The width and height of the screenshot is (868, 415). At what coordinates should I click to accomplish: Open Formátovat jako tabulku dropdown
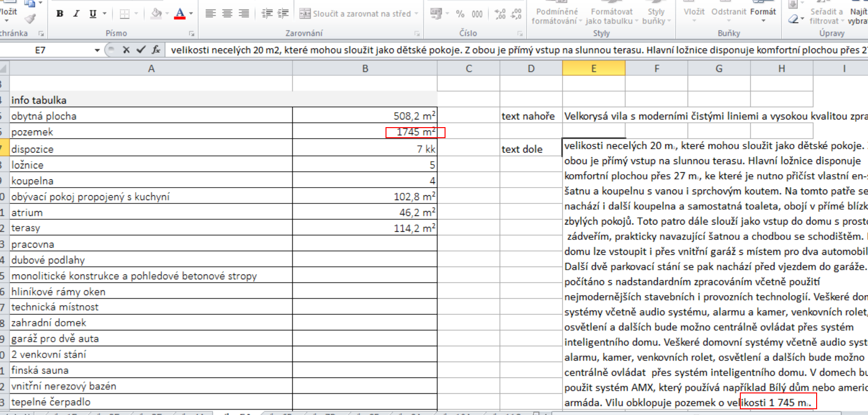pyautogui.click(x=612, y=16)
